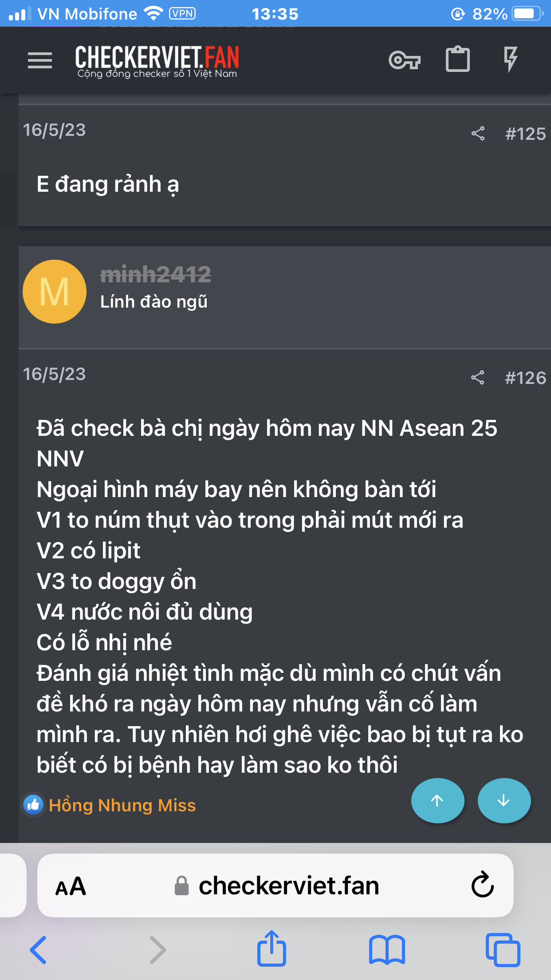551x980 pixels.
Task: Reload the page with refresh icon
Action: tap(483, 885)
